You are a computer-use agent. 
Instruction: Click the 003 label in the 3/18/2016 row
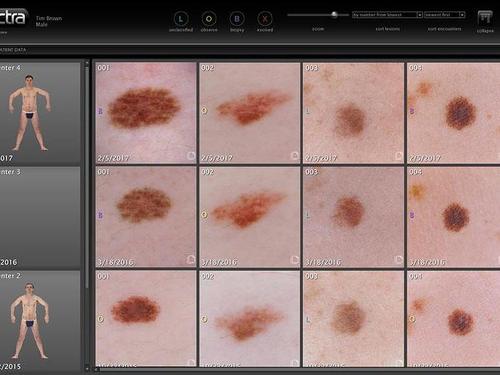coord(311,172)
